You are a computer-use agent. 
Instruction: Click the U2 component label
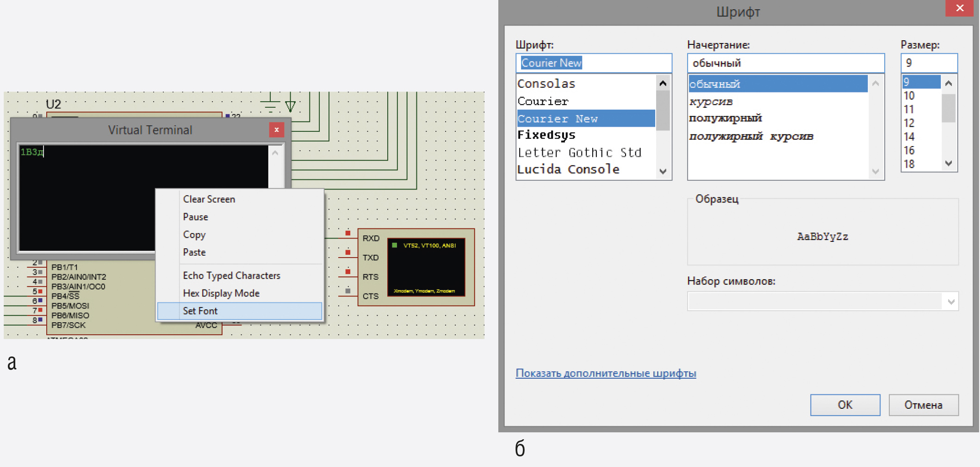[x=53, y=104]
